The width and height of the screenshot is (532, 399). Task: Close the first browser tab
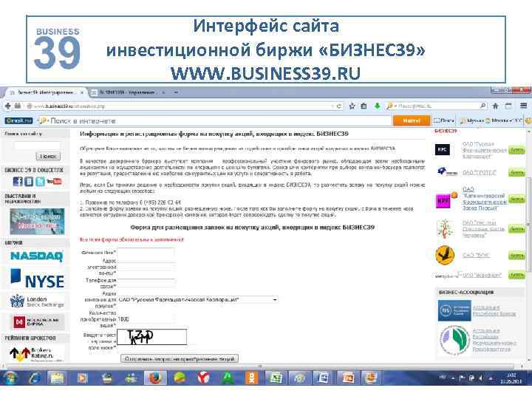tap(82, 92)
